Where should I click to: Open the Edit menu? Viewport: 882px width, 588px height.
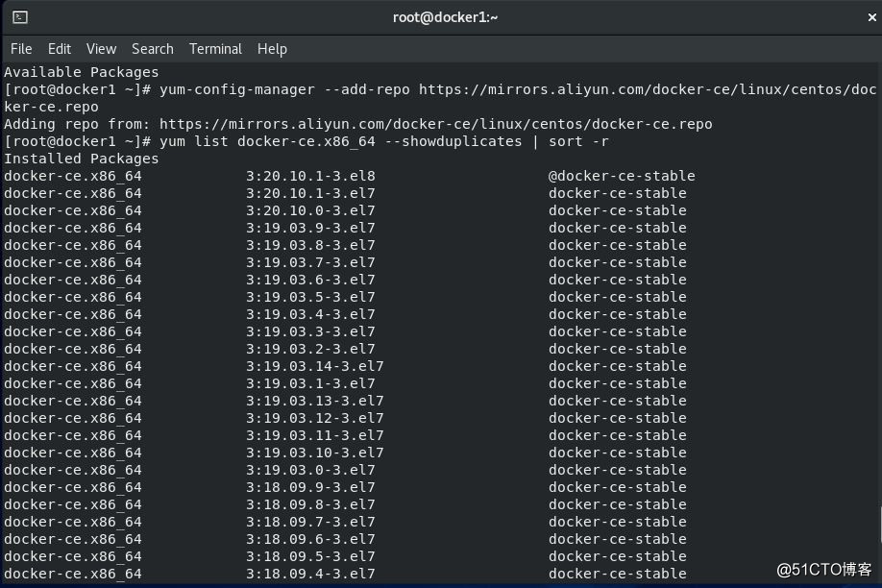click(x=59, y=49)
